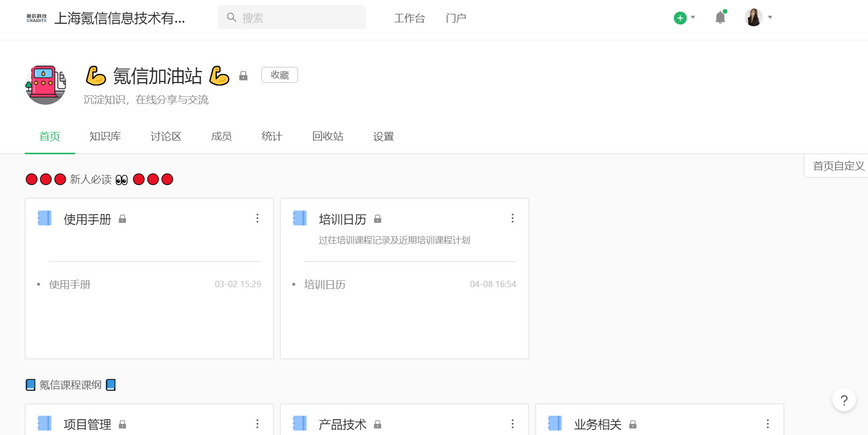The height and width of the screenshot is (435, 868).
Task: Expand the dropdown arrow beside plus icon
Action: coord(693,17)
